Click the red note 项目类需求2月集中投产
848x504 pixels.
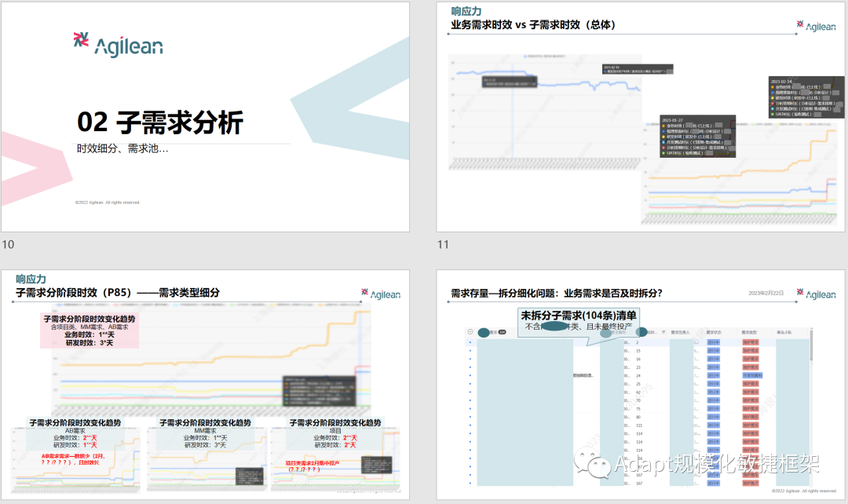[x=313, y=466]
